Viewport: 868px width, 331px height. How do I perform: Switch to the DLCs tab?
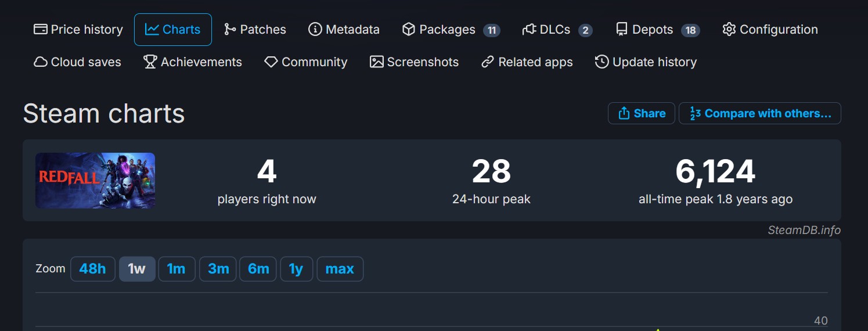click(x=557, y=30)
